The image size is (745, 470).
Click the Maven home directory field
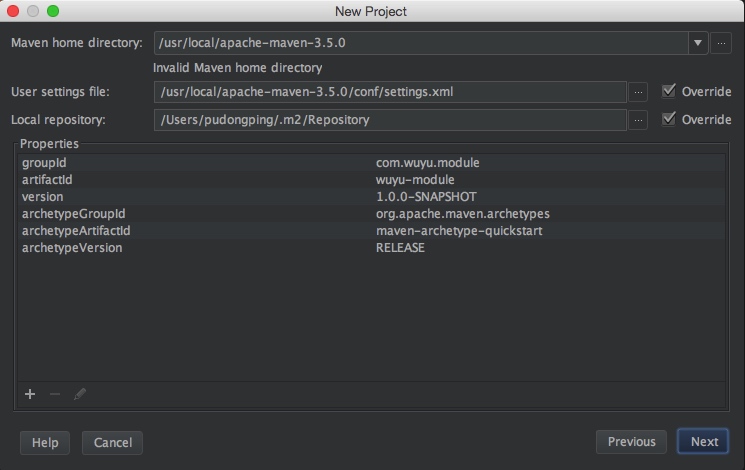[421, 43]
